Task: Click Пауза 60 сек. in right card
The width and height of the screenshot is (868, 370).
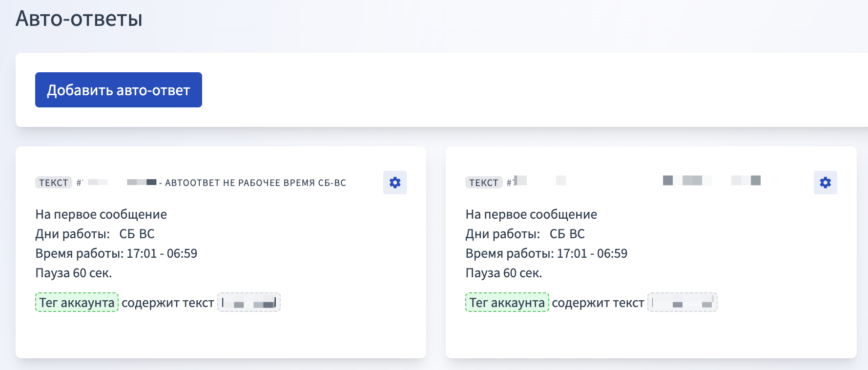Action: tap(504, 273)
